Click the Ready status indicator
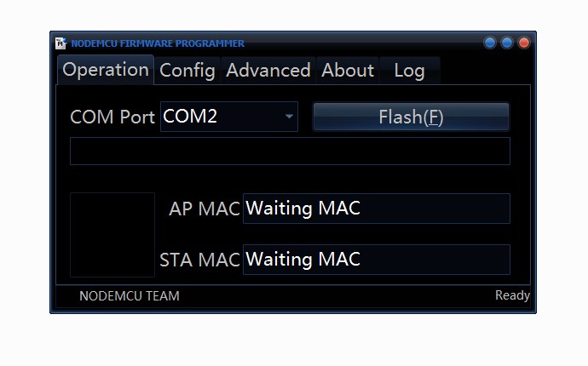 pyautogui.click(x=512, y=295)
